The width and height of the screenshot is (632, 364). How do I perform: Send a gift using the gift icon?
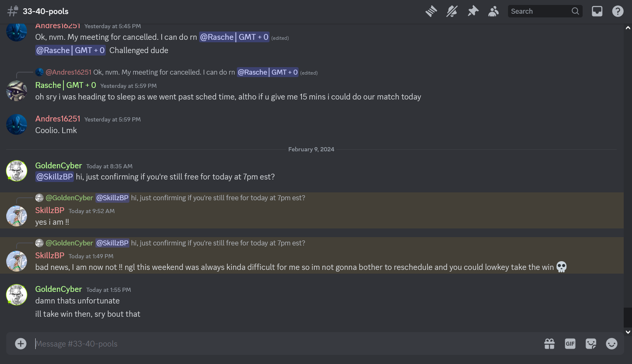549,344
